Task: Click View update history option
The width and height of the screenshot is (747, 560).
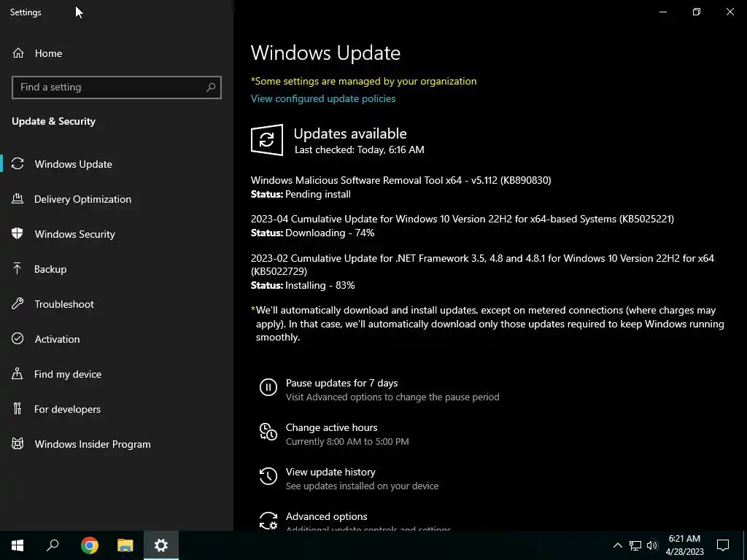Action: pyautogui.click(x=330, y=472)
